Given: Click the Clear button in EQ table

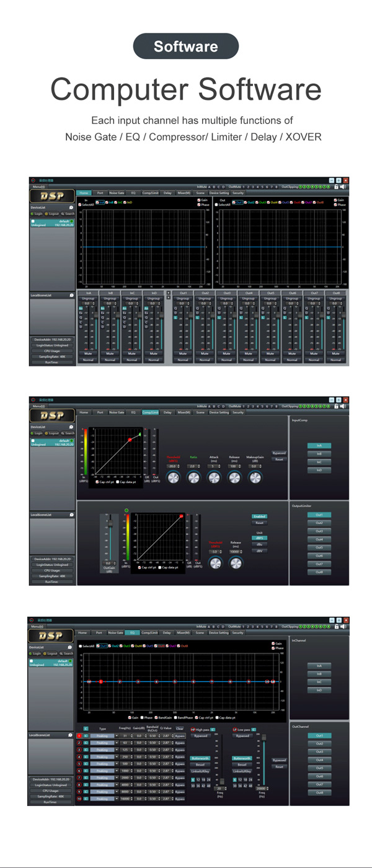Looking at the screenshot, I should pyautogui.click(x=179, y=729).
